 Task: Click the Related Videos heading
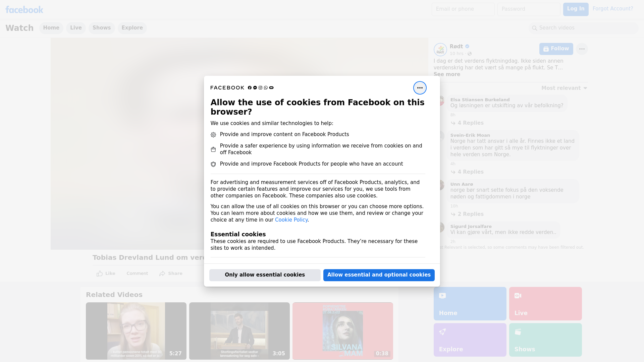click(114, 295)
